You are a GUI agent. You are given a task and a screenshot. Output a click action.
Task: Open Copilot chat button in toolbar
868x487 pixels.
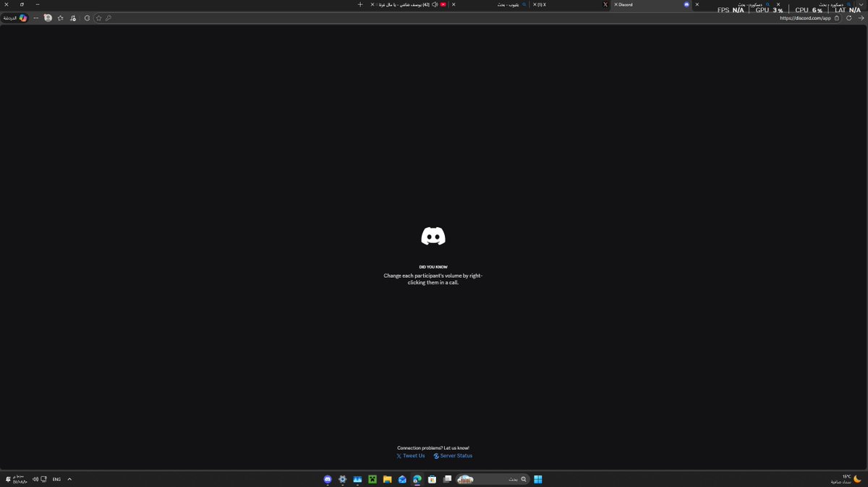[16, 17]
